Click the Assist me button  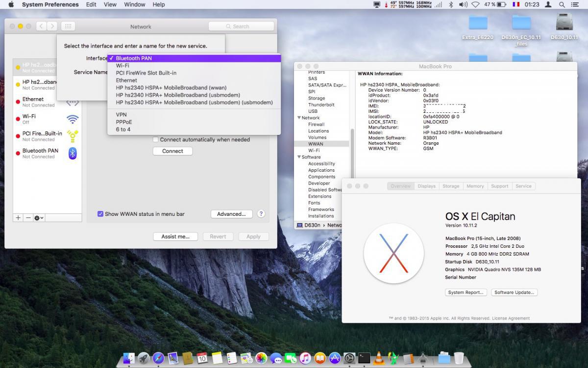(175, 237)
